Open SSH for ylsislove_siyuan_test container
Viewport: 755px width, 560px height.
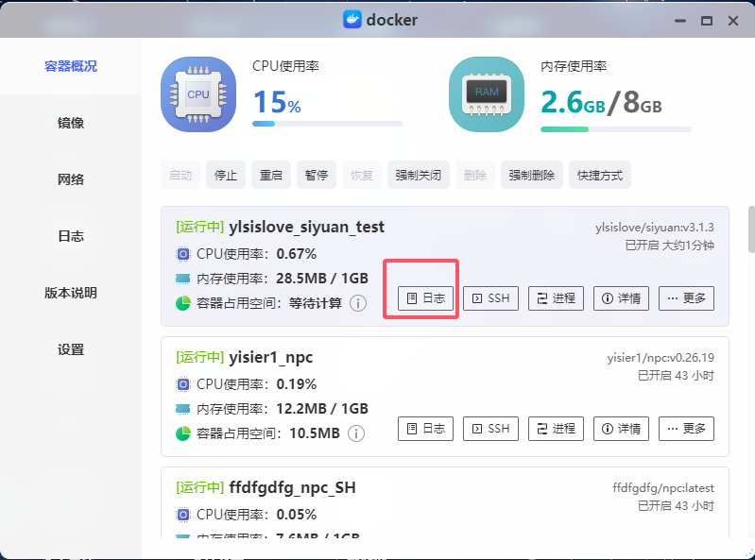pyautogui.click(x=490, y=298)
